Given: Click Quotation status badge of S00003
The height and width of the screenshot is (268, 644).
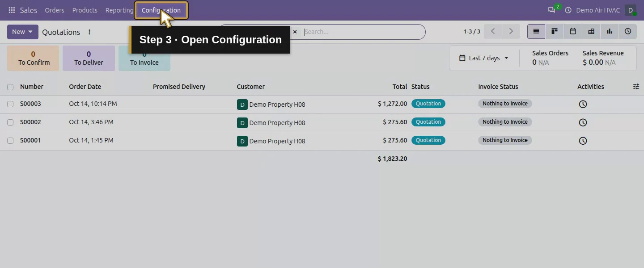Looking at the screenshot, I should click(428, 104).
